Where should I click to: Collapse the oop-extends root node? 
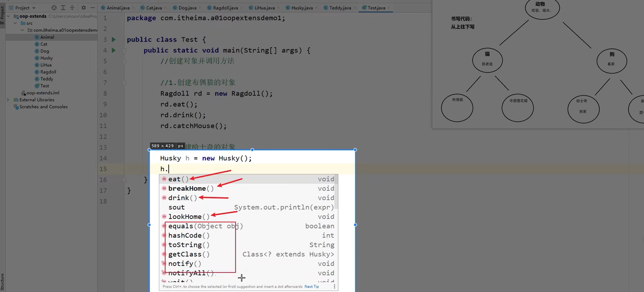[9, 16]
